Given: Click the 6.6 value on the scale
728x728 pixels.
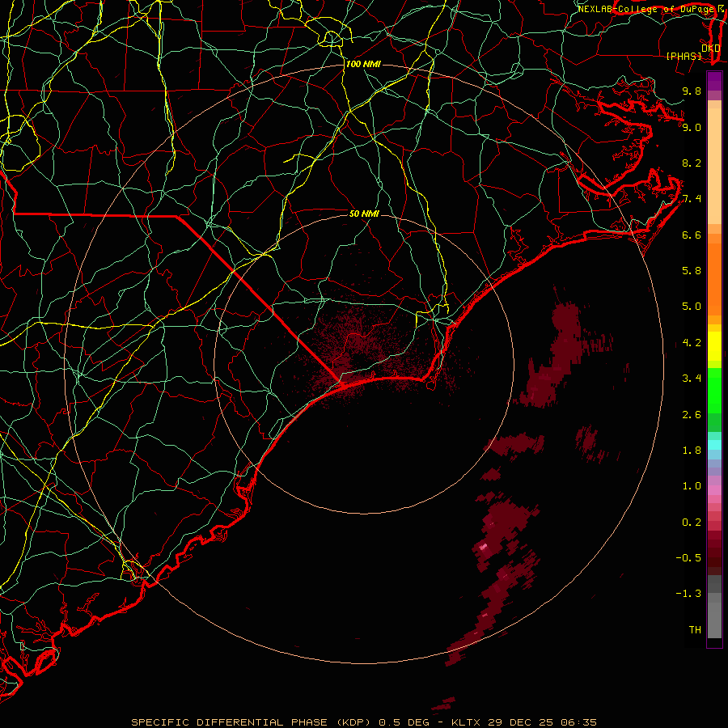Looking at the screenshot, I should pyautogui.click(x=692, y=235).
